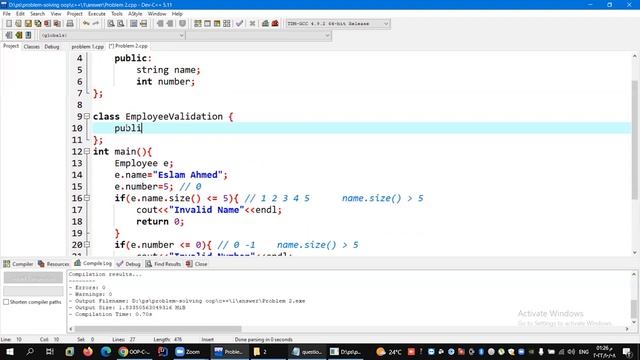640x360 pixels.
Task: Redo the edit via toolbar arrow
Action: [96, 24]
